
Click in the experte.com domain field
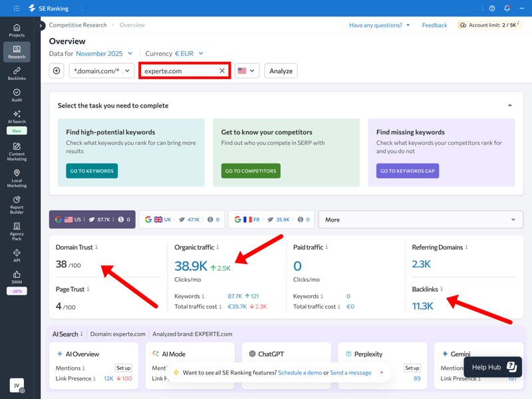coord(178,70)
